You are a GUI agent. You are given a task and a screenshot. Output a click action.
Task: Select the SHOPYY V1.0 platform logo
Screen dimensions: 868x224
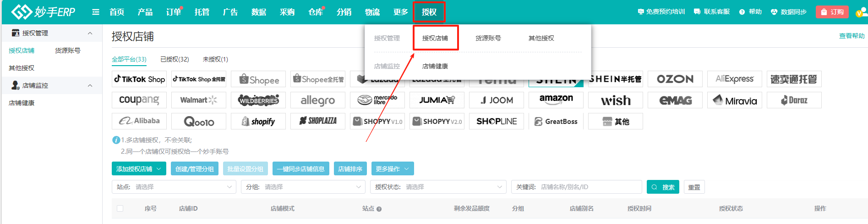tap(377, 121)
